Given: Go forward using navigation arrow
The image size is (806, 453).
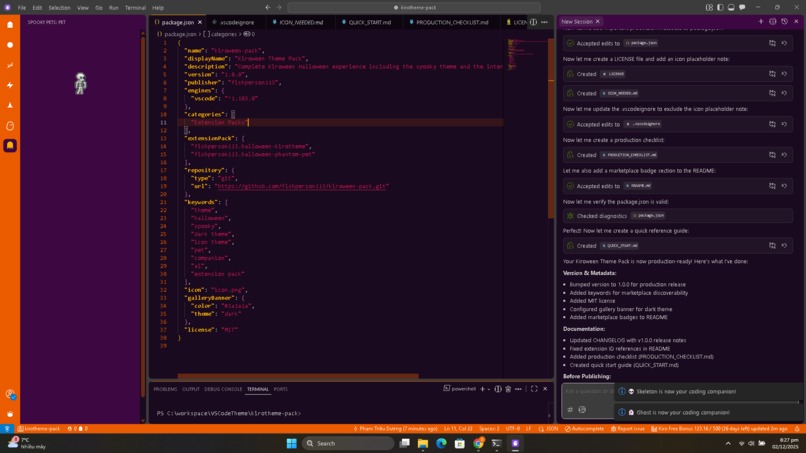Looking at the screenshot, I should point(279,8).
